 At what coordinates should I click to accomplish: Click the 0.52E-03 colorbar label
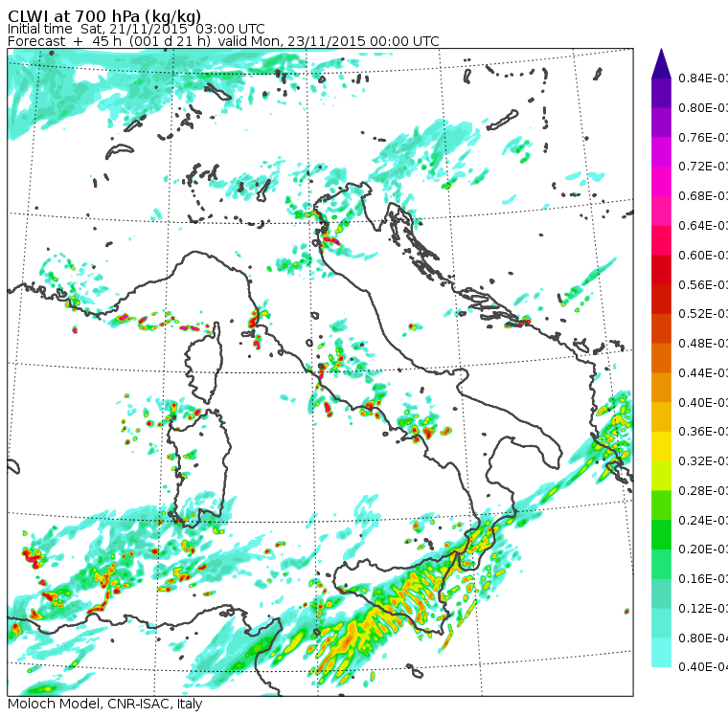pyautogui.click(x=703, y=314)
